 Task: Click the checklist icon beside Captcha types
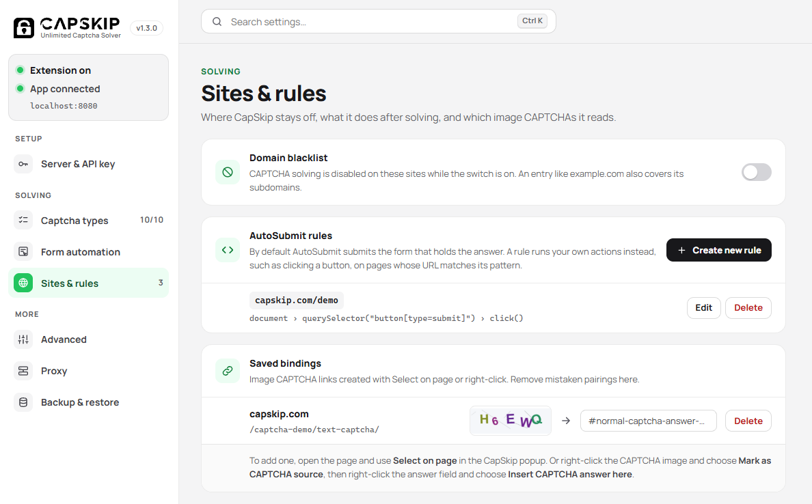23,221
